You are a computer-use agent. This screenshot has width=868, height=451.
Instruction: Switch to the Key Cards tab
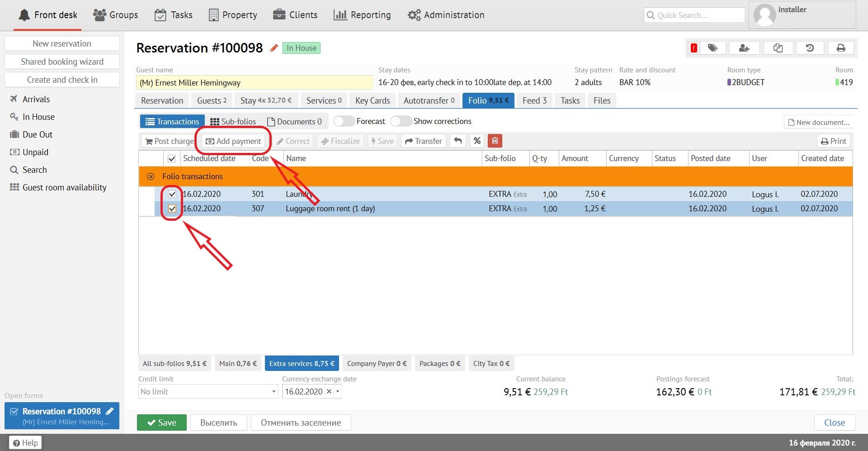coord(373,100)
